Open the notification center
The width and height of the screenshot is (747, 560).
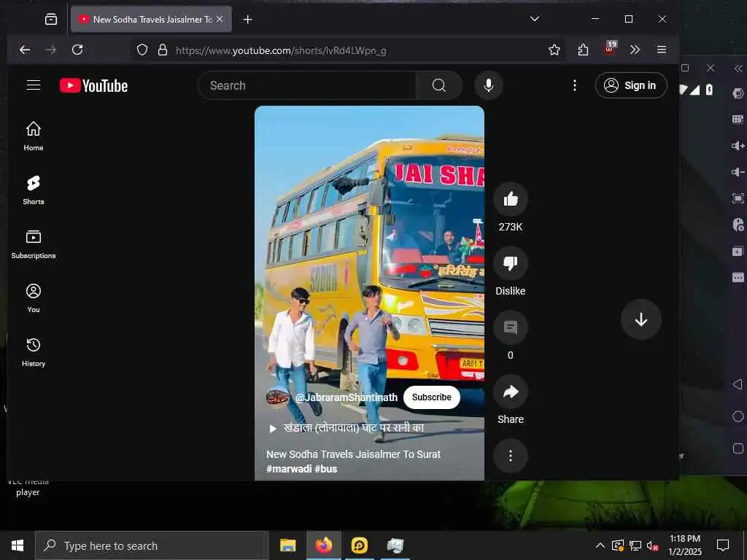[723, 545]
